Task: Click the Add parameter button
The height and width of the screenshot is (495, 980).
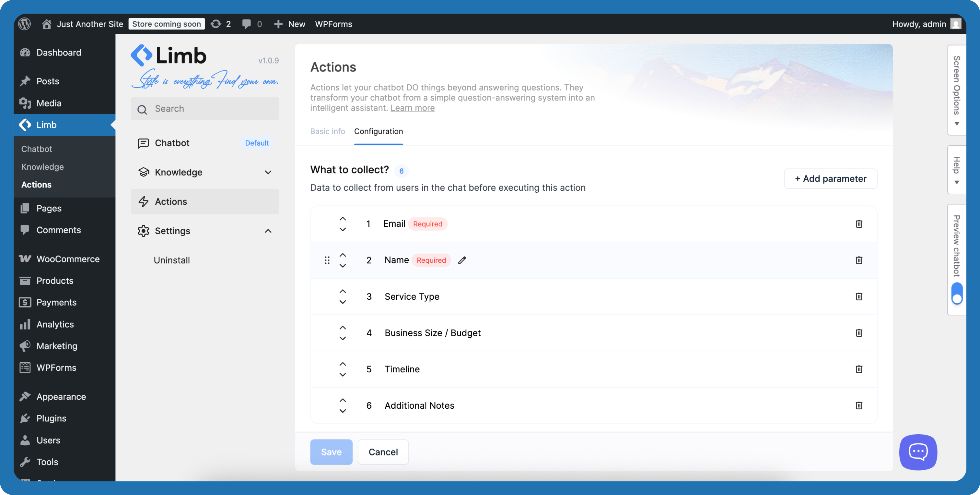Action: click(830, 179)
